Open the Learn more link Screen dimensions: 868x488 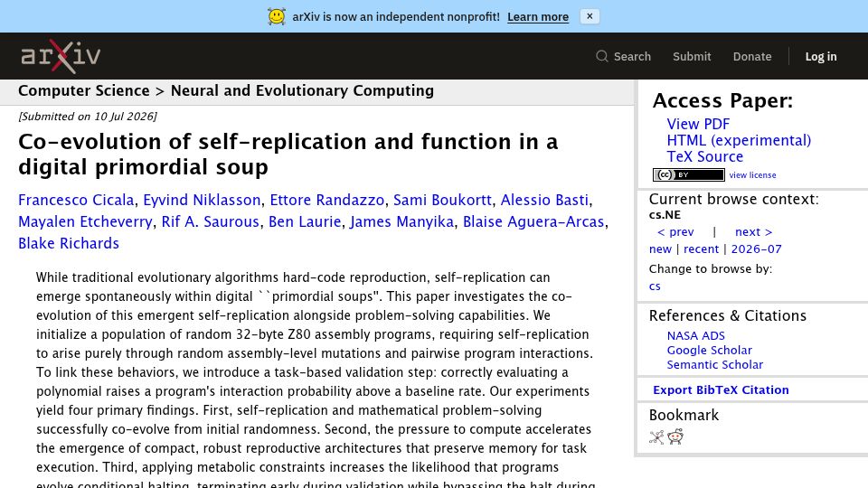click(x=537, y=17)
